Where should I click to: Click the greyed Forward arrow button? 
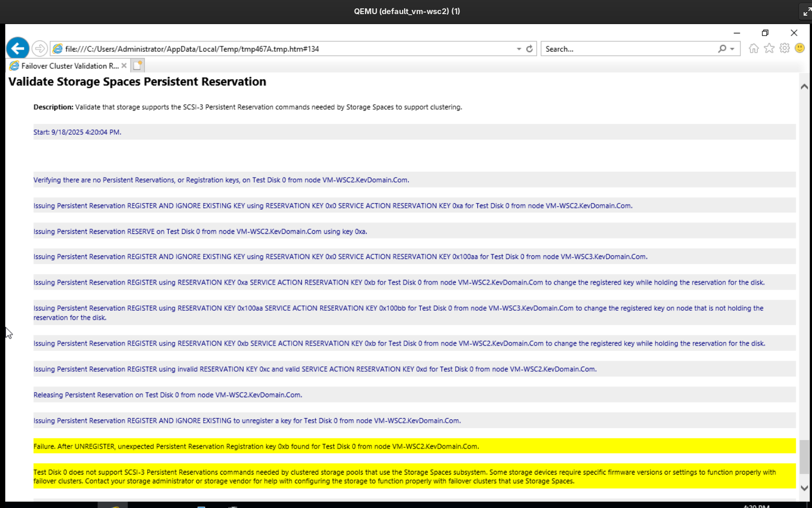coord(40,49)
